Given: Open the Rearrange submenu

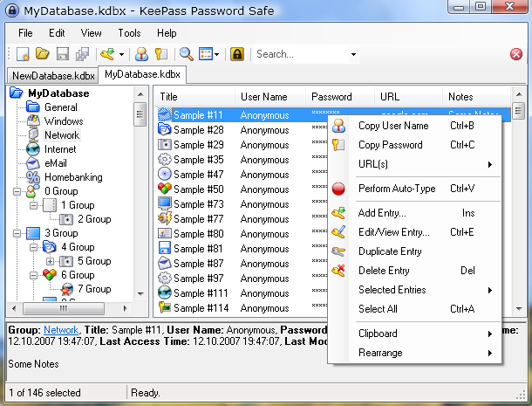Looking at the screenshot, I should pyautogui.click(x=414, y=353).
